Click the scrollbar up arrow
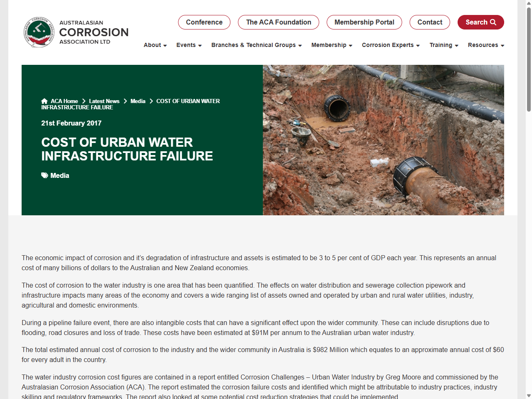Viewport: 532px width, 399px height. [x=529, y=3]
